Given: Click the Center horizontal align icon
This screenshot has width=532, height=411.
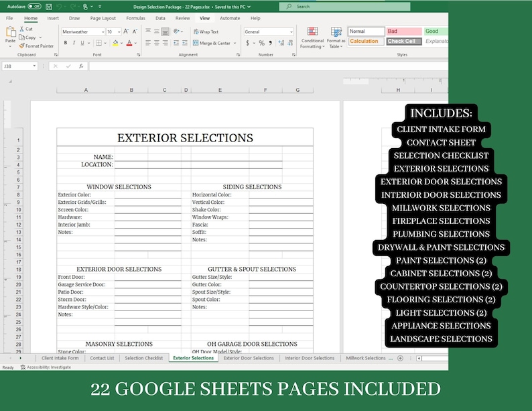Looking at the screenshot, I should 157,43.
